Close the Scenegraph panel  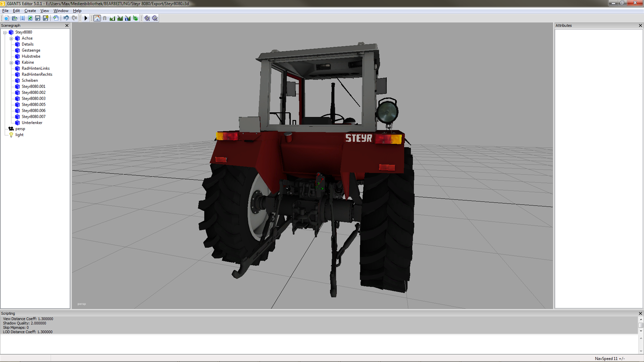(67, 25)
